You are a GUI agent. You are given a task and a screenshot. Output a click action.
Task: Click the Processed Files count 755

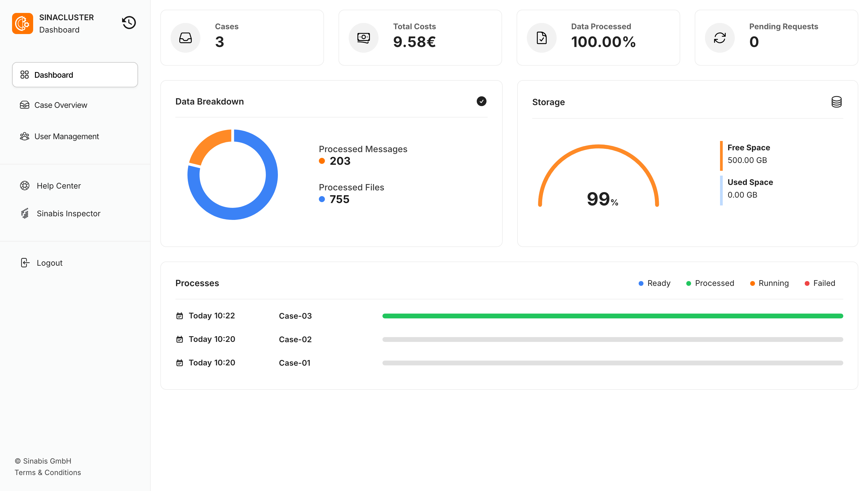pyautogui.click(x=339, y=199)
